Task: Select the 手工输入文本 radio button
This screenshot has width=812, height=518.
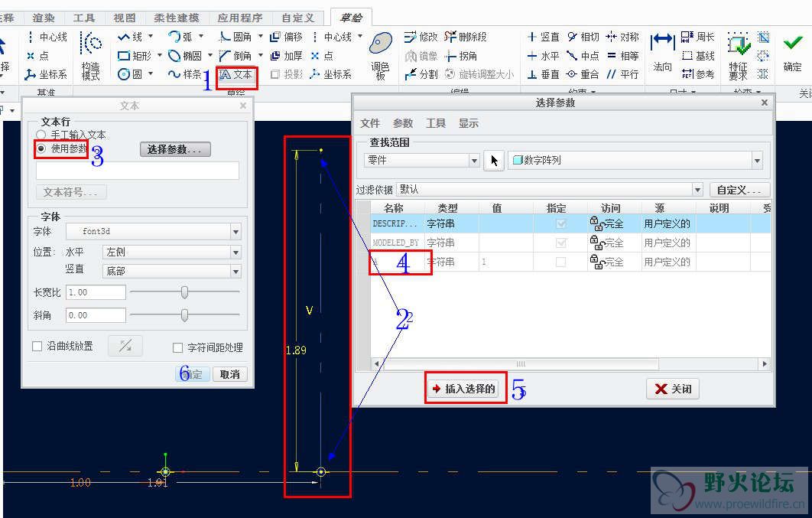Action: pos(41,135)
